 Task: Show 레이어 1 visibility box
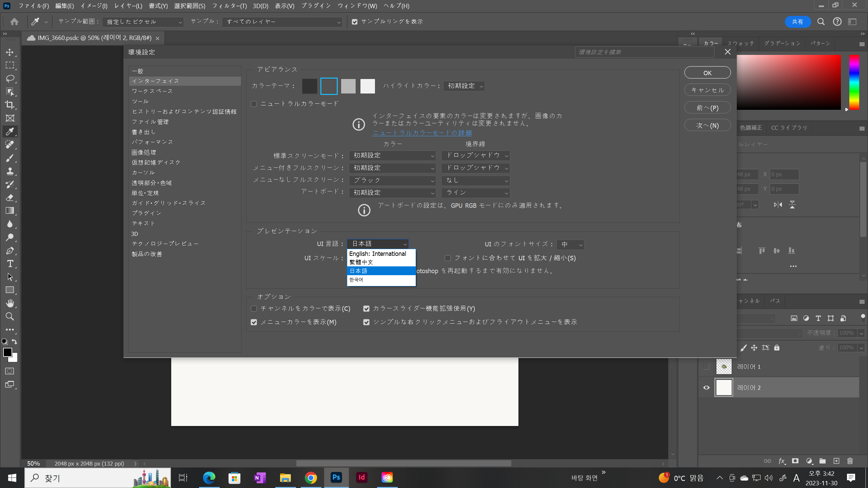pyautogui.click(x=706, y=367)
